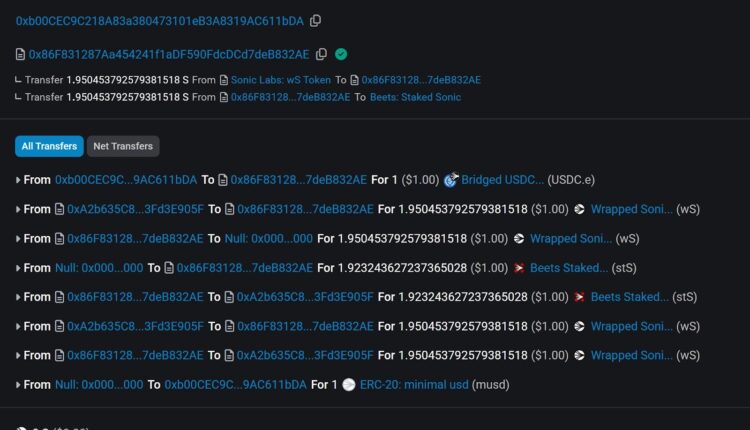
Task: Open the Bridged USDC token link
Action: point(501,180)
